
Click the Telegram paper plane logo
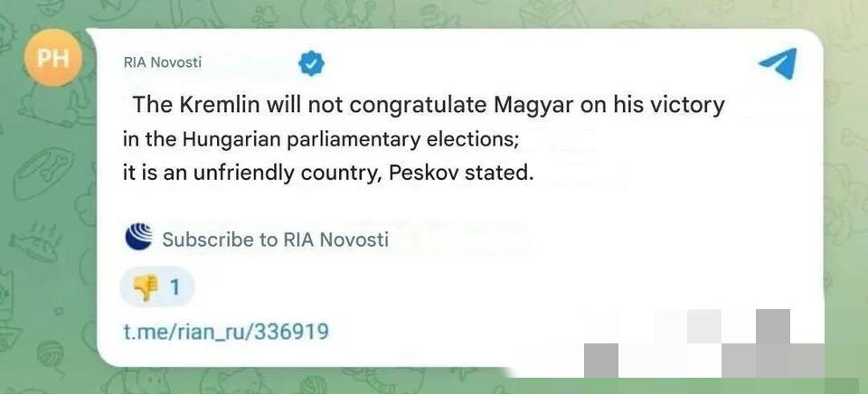[778, 63]
